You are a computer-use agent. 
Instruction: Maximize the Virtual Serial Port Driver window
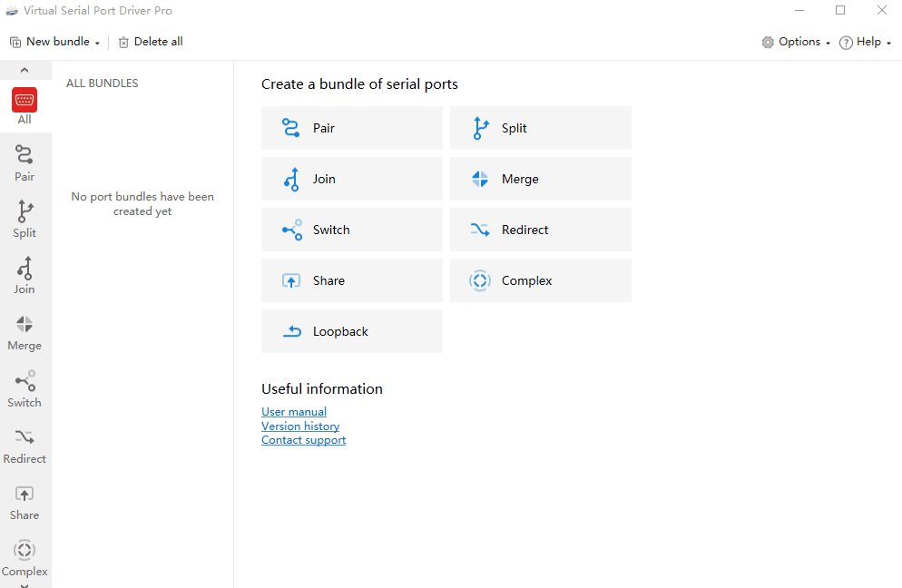(840, 10)
